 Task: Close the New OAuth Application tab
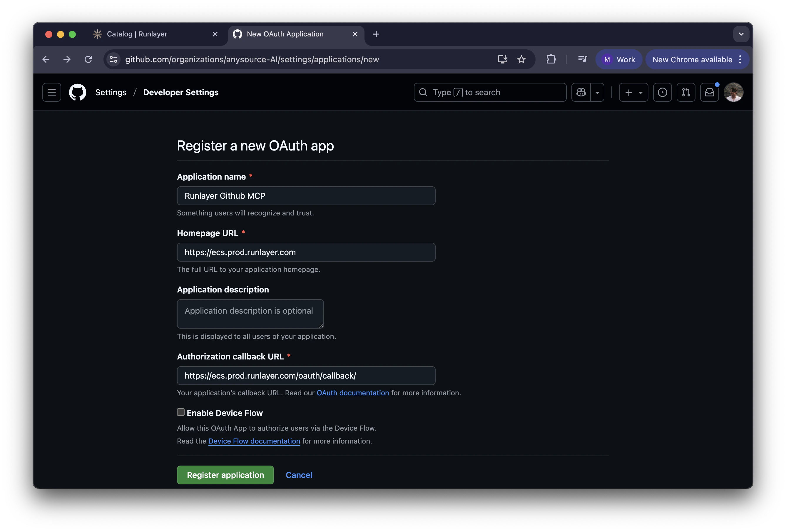pyautogui.click(x=355, y=34)
